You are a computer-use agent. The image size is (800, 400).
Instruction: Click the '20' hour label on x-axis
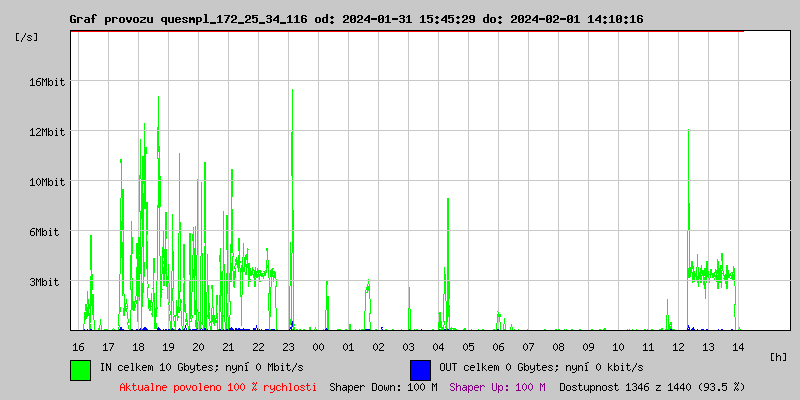[x=198, y=347]
